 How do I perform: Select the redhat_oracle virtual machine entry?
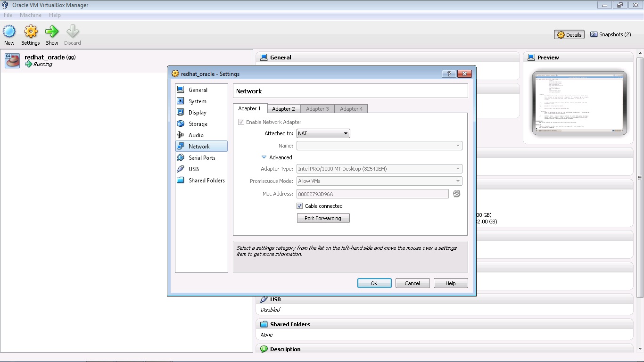click(126, 61)
